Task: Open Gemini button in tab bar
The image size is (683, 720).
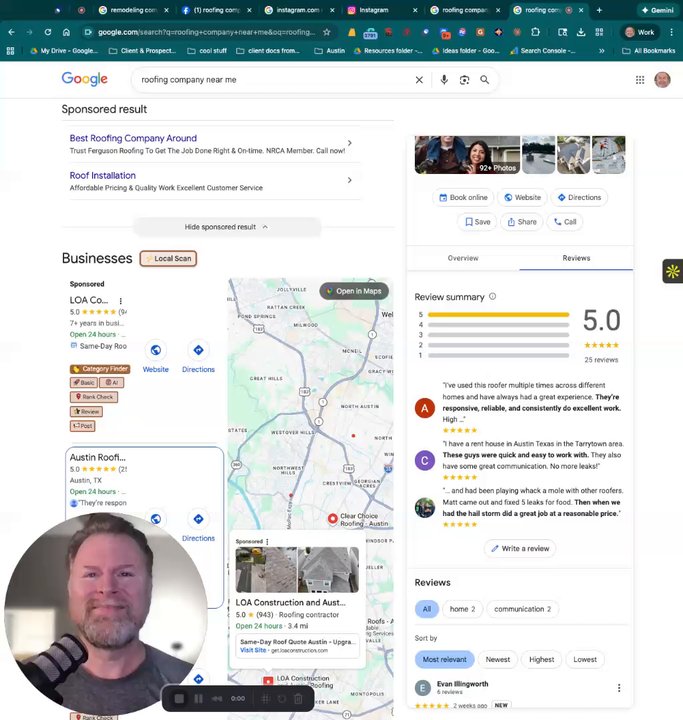Action: [657, 10]
